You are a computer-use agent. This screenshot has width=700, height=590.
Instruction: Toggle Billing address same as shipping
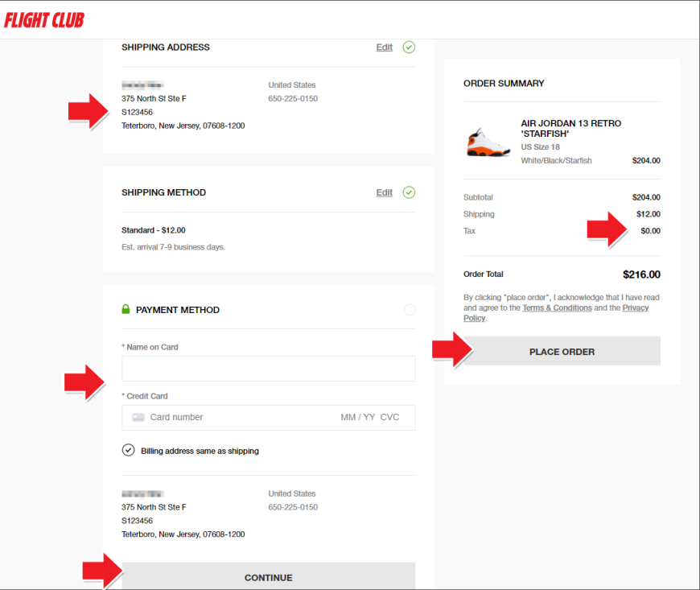(128, 450)
